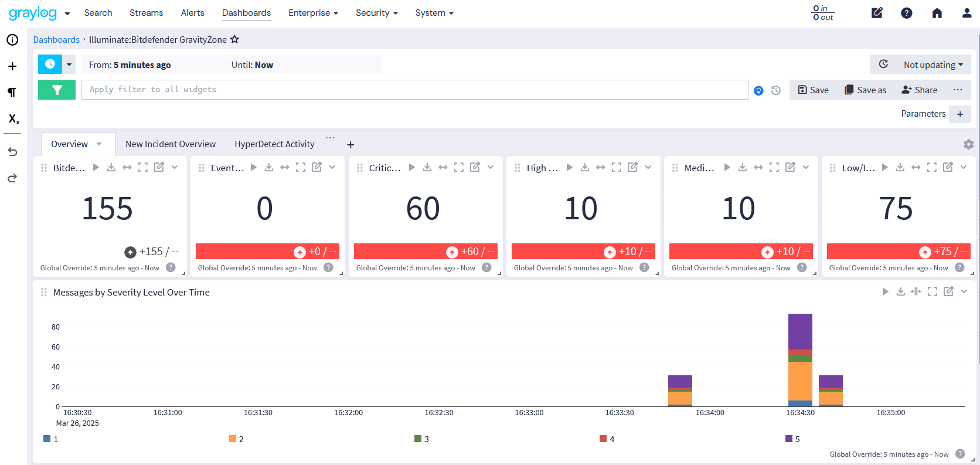
Task: Open dashboard page settings gear icon
Action: coord(968,144)
